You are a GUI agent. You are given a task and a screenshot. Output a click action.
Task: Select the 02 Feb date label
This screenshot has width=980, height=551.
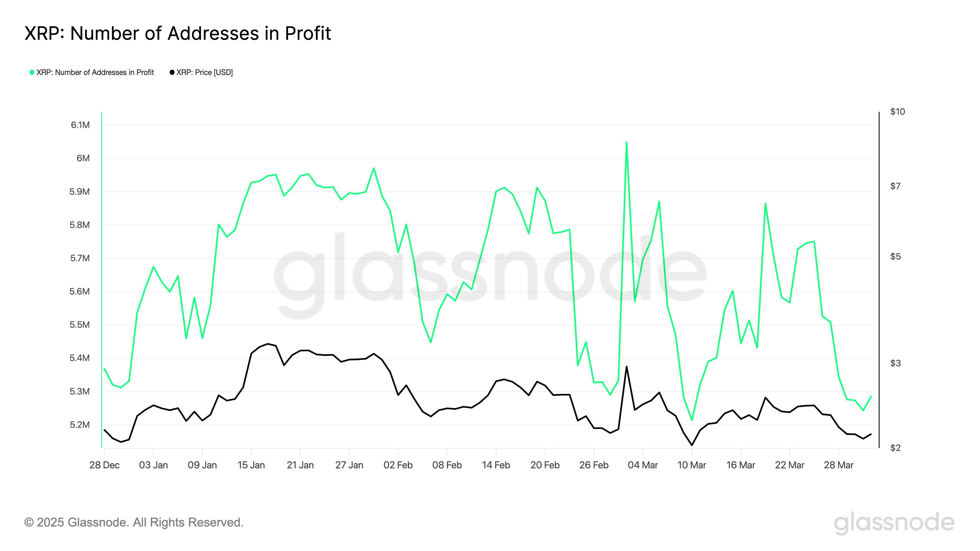click(x=398, y=465)
